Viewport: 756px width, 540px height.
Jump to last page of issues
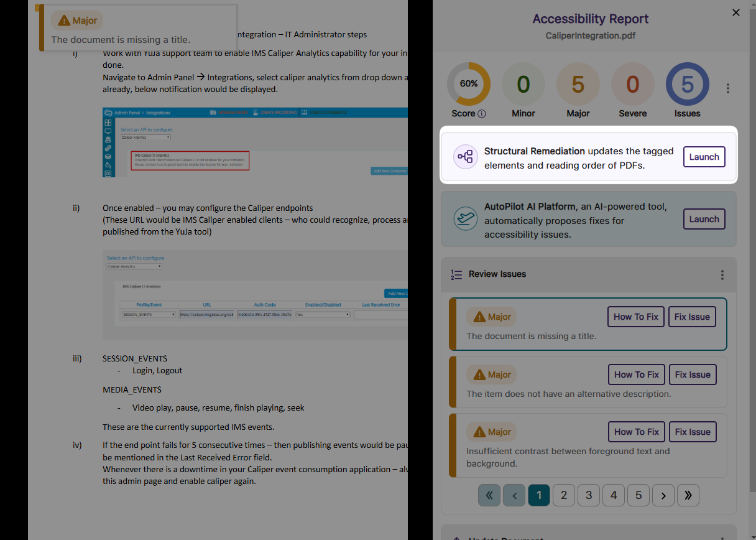[x=688, y=495]
